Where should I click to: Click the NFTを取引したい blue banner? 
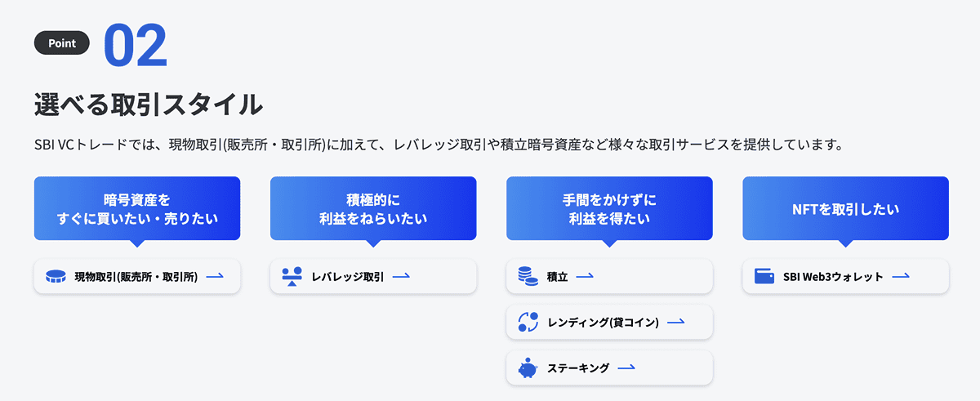[x=845, y=209]
